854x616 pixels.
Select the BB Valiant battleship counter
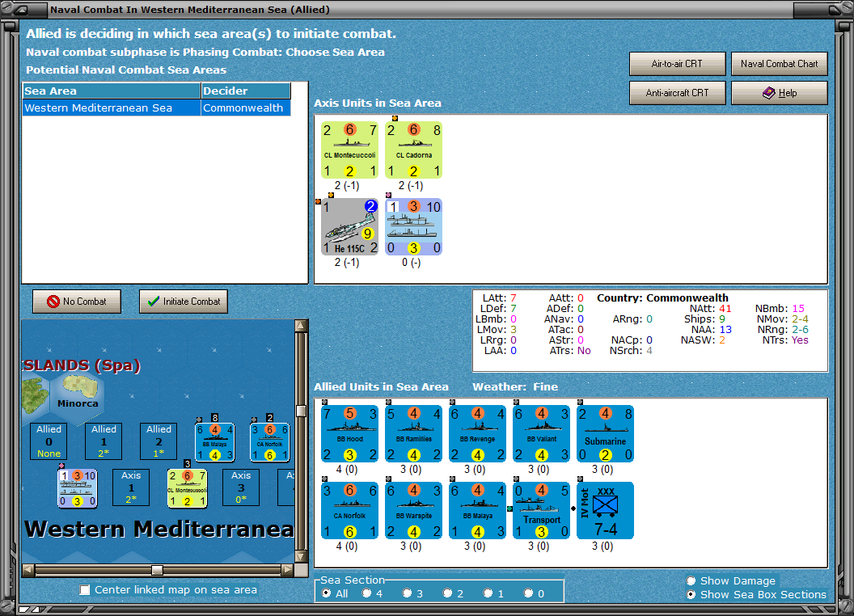point(541,433)
